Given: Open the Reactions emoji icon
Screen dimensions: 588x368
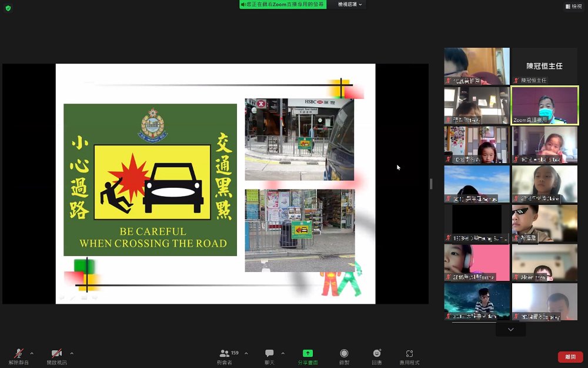Looking at the screenshot, I should click(x=377, y=353).
